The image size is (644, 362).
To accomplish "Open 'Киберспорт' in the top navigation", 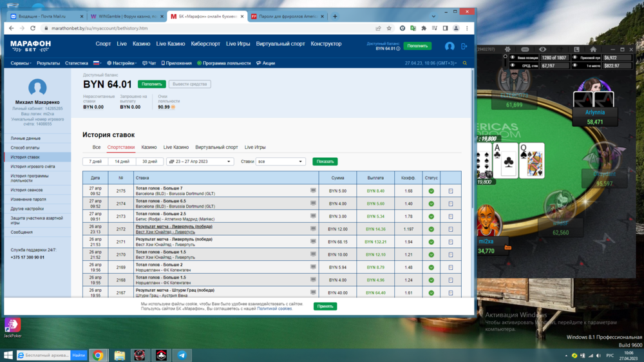I will point(205,44).
